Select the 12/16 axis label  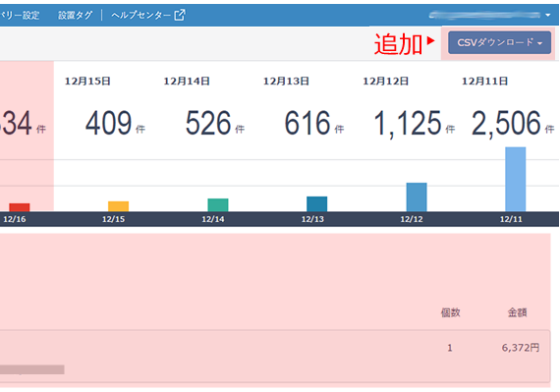pyautogui.click(x=15, y=219)
